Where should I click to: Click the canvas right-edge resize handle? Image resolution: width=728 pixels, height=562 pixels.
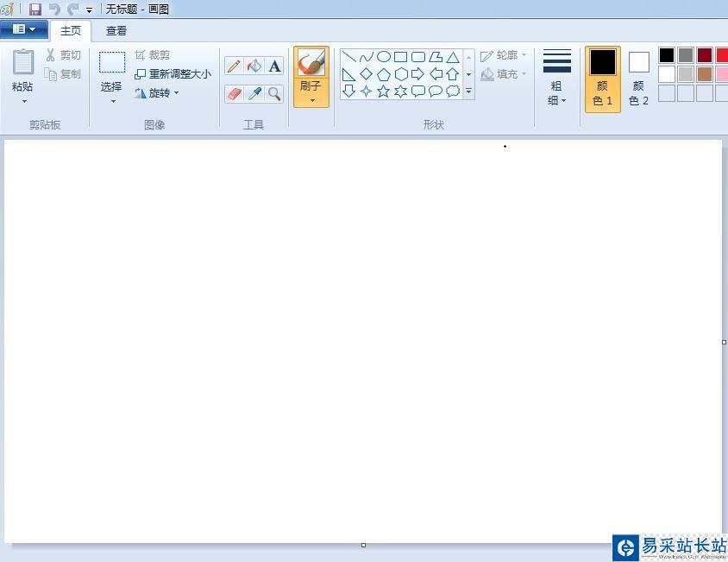[725, 342]
